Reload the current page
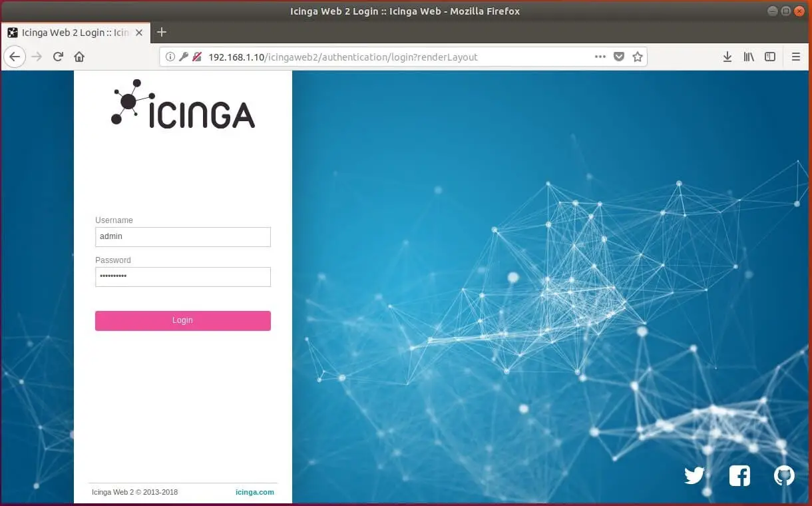Image resolution: width=812 pixels, height=506 pixels. coord(58,57)
